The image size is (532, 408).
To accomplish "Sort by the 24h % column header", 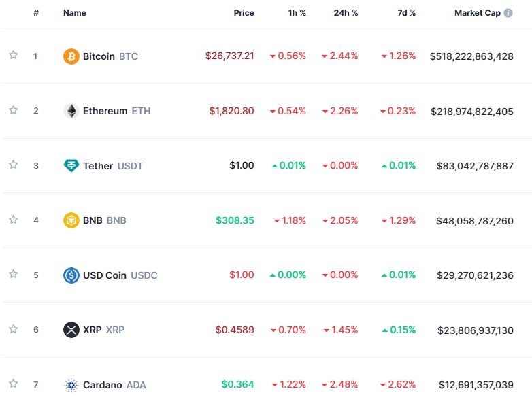I will 346,13.
